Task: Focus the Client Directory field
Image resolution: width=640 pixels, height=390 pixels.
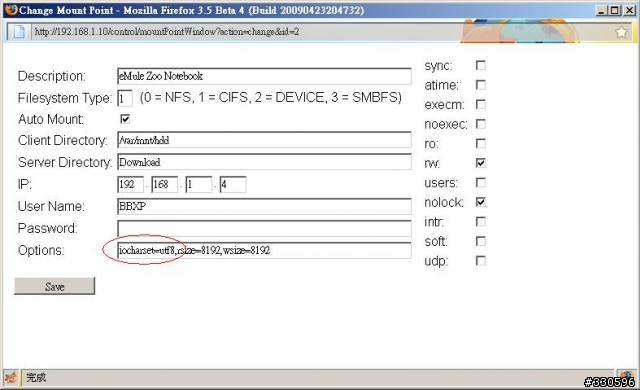Action: click(264, 140)
